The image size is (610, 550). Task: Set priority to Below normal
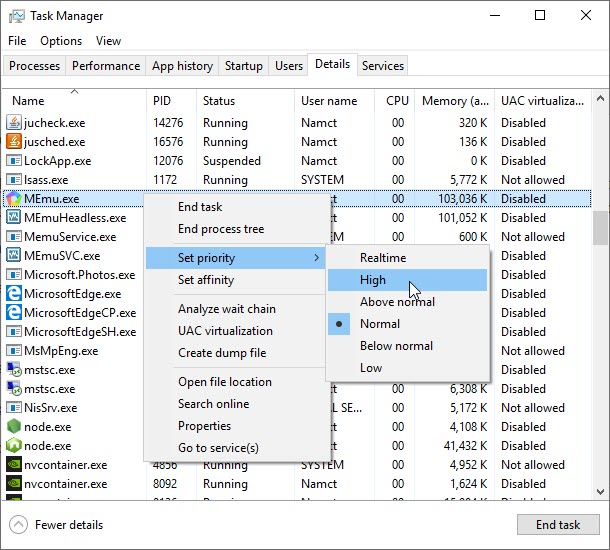click(x=408, y=346)
